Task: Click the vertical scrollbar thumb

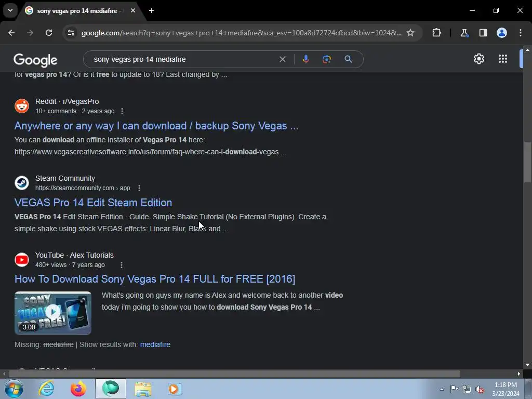Action: pos(527,162)
